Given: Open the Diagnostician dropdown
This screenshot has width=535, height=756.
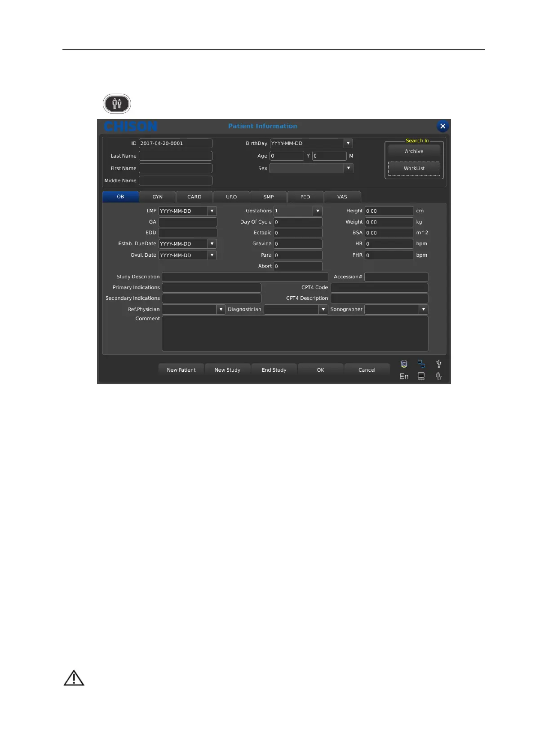Looking at the screenshot, I should [323, 309].
